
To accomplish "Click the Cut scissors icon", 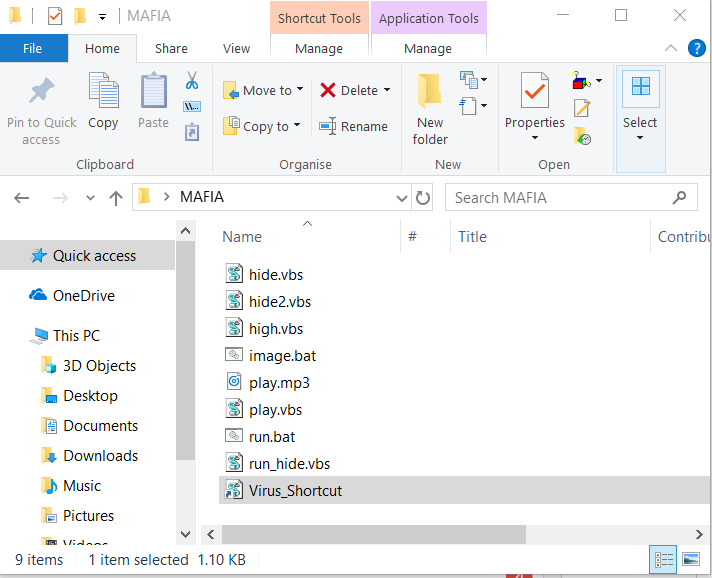I will 192,80.
